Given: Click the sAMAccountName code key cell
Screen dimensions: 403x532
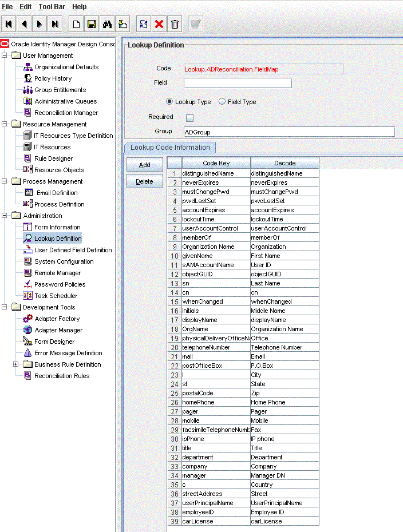Looking at the screenshot, I should pyautogui.click(x=216, y=265).
